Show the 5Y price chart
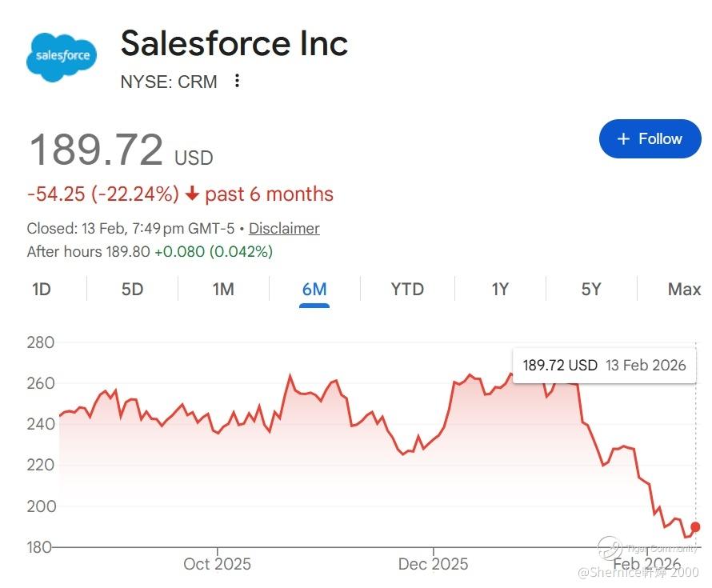 click(x=591, y=289)
